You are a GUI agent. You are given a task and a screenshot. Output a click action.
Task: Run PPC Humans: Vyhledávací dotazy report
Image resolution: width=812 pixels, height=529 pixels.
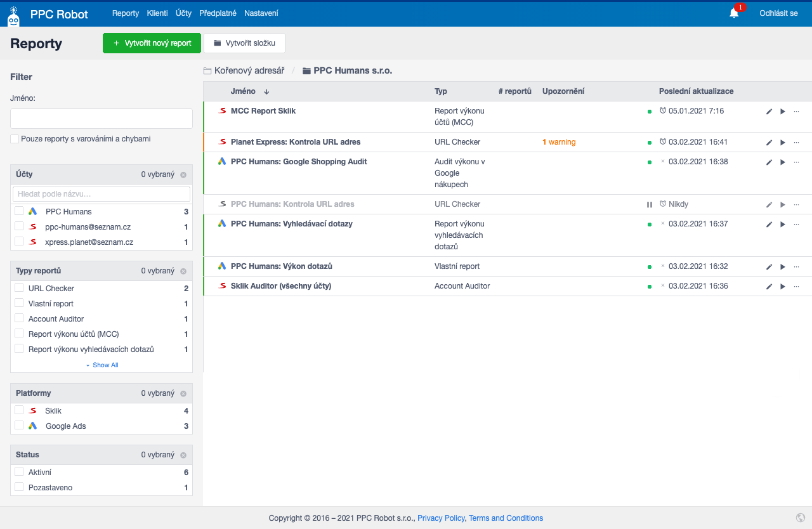coord(783,224)
